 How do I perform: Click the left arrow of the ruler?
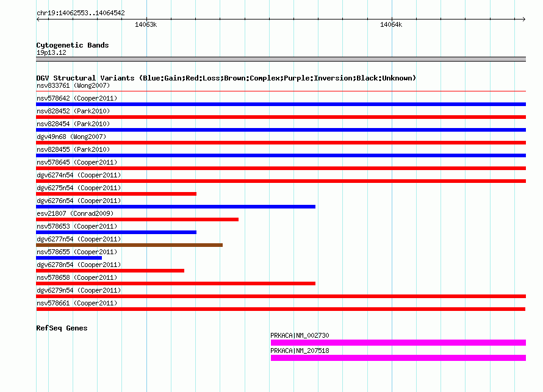coord(38,19)
